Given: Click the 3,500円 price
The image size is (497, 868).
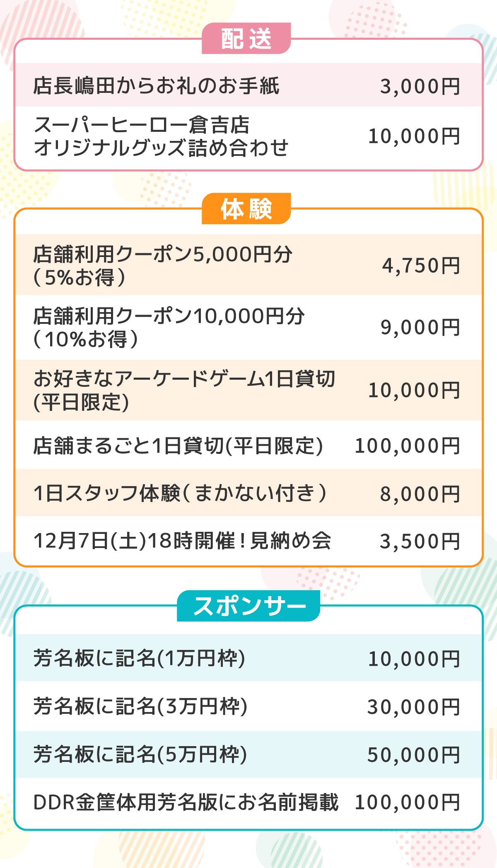Looking at the screenshot, I should tap(420, 541).
